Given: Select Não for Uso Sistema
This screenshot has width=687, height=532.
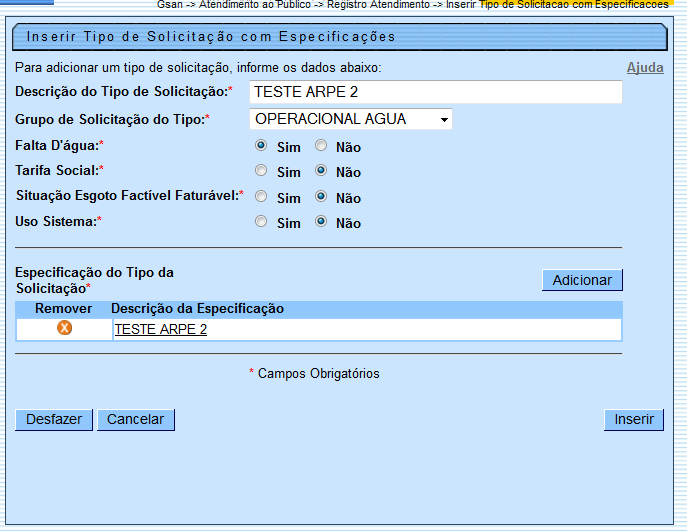Looking at the screenshot, I should point(321,222).
